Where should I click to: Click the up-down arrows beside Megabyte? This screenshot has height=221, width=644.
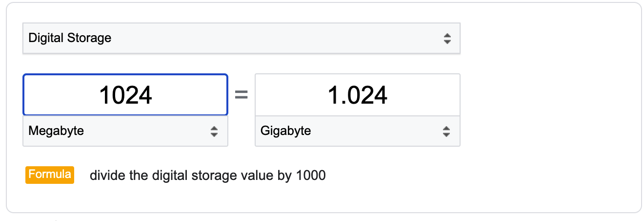point(214,131)
